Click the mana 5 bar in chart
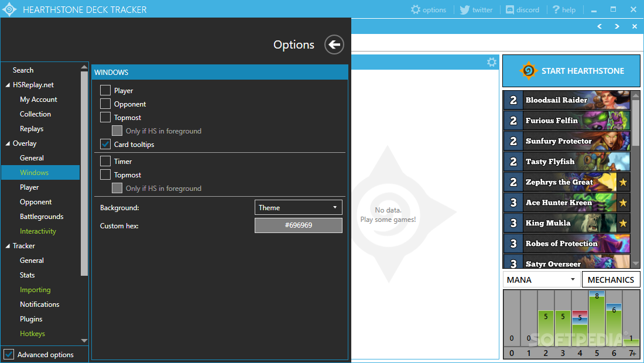644x363 pixels. click(x=597, y=319)
